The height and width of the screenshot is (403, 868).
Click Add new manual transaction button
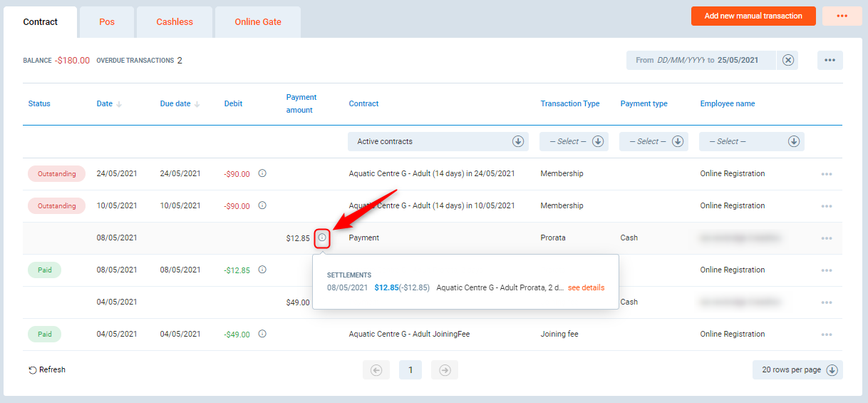753,16
